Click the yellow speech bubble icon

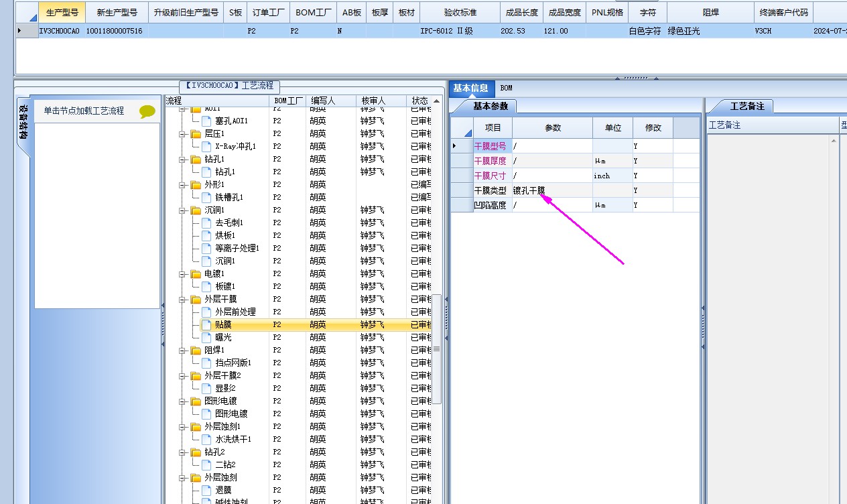pyautogui.click(x=147, y=111)
